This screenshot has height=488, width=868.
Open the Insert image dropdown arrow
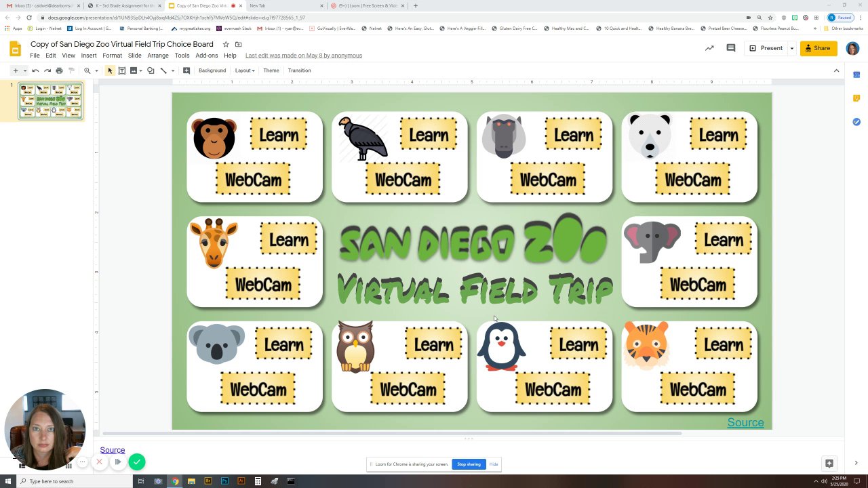tap(141, 70)
